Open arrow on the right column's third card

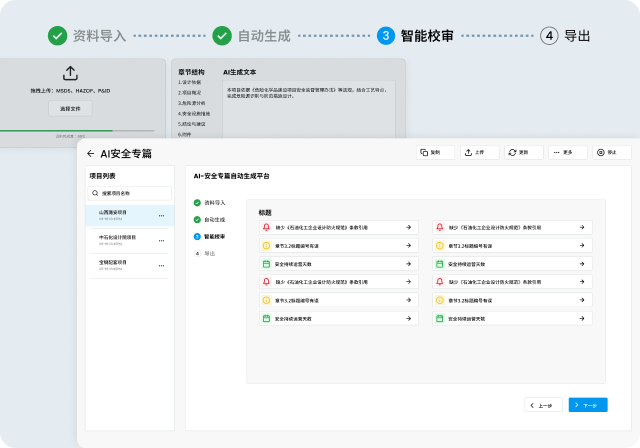tap(582, 264)
